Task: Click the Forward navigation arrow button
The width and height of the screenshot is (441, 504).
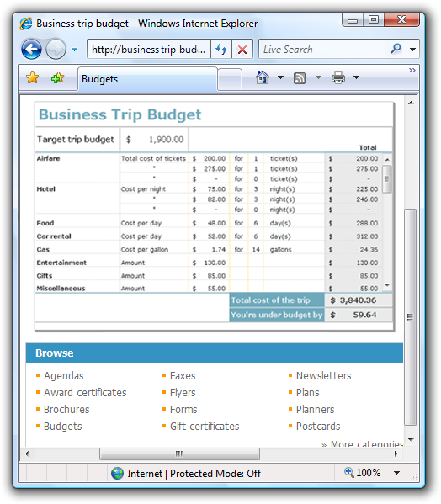Action: click(x=56, y=49)
